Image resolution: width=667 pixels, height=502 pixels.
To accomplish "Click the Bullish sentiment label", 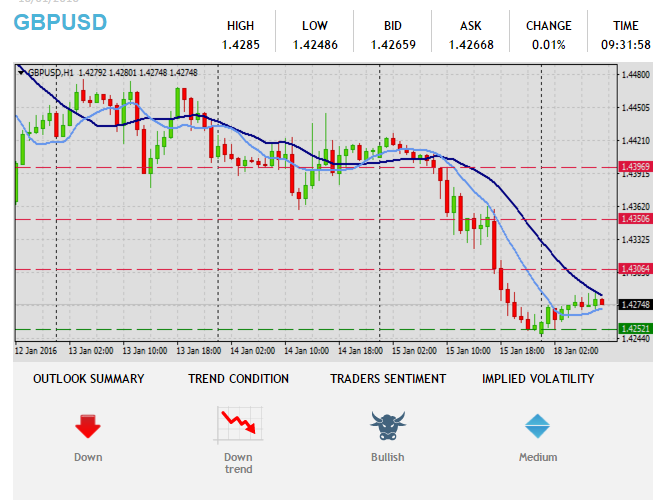I will click(388, 457).
